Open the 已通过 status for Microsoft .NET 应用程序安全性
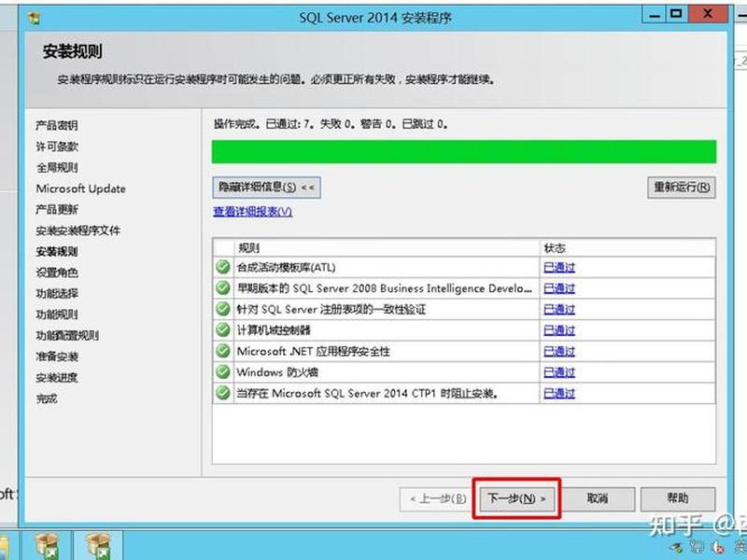 (559, 352)
